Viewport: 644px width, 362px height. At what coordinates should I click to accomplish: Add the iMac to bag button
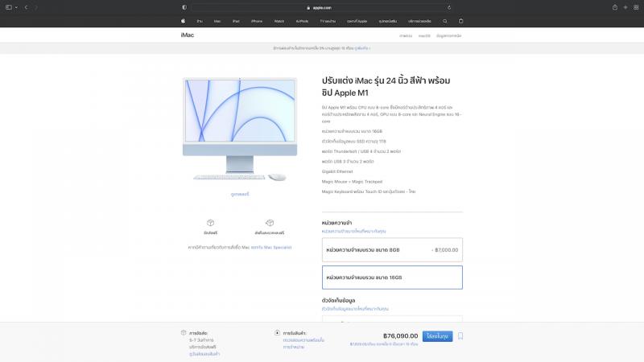coord(437,336)
